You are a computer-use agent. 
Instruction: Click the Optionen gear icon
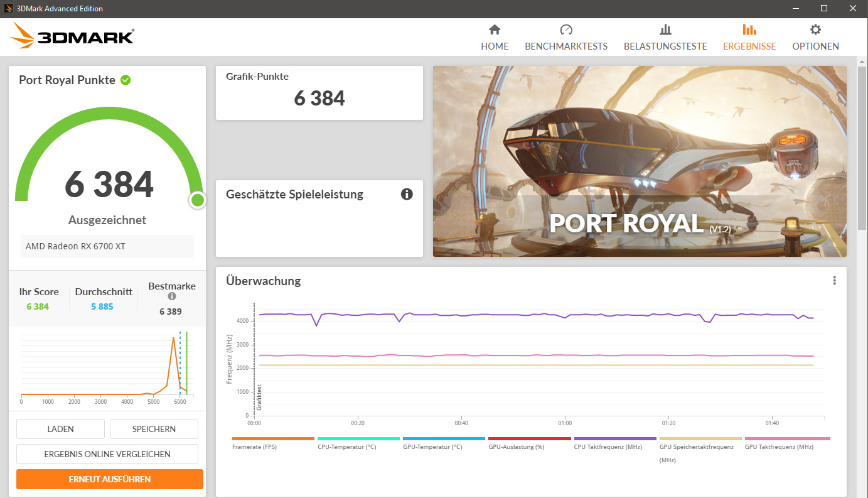click(815, 30)
